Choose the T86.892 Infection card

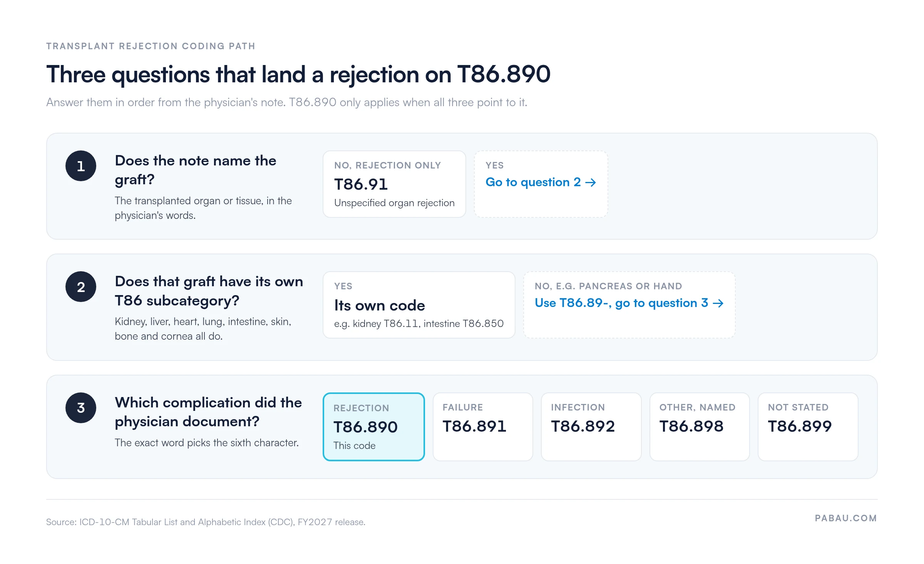click(x=591, y=427)
